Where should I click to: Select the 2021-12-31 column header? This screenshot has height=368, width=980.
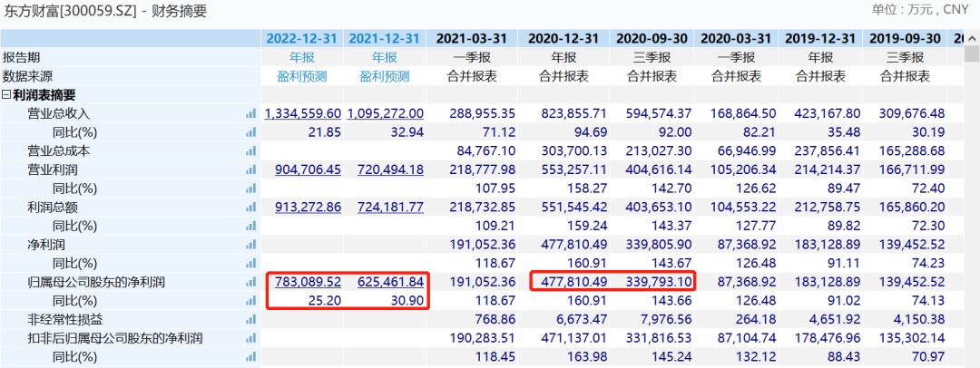[x=385, y=39]
